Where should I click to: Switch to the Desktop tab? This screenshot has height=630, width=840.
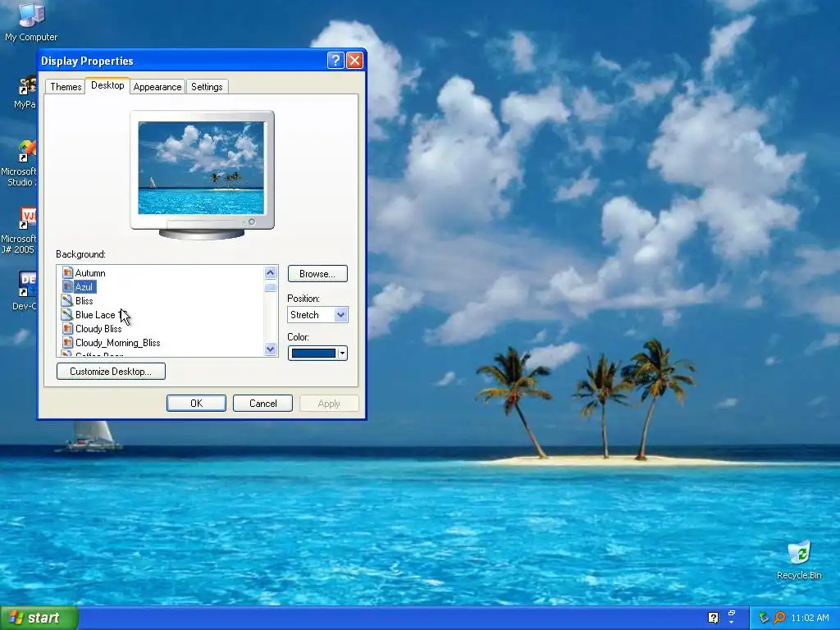(107, 85)
